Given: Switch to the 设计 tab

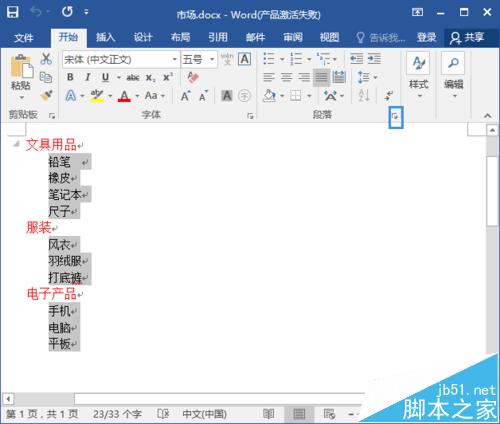Looking at the screenshot, I should tap(143, 37).
